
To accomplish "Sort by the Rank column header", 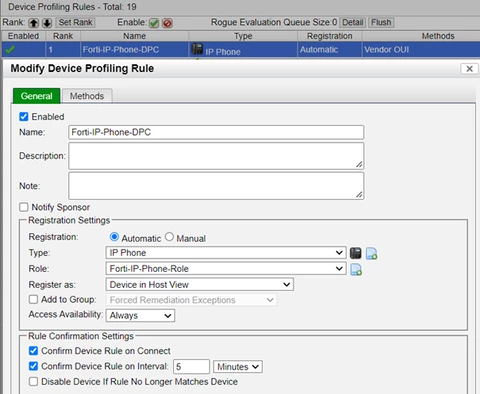I will point(63,36).
